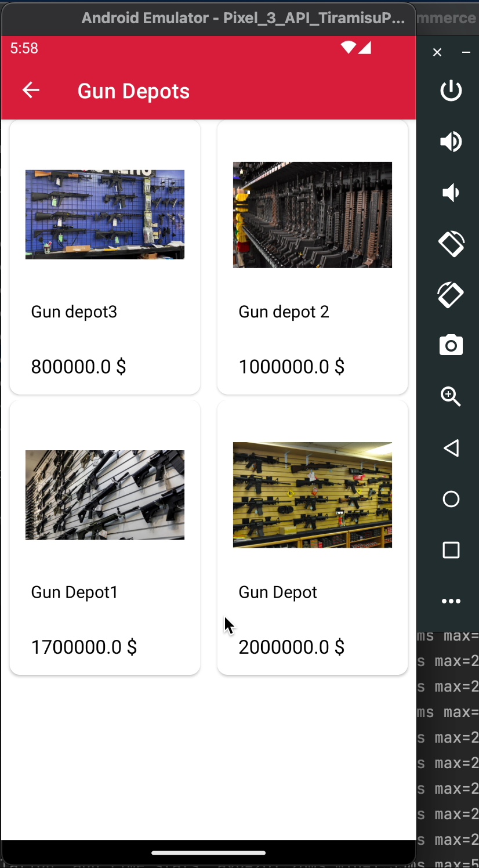Tap the 5:58 clock in status bar

[x=24, y=48]
